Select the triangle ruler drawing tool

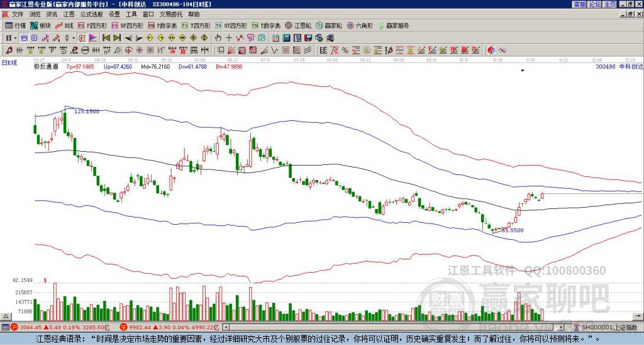point(118,50)
